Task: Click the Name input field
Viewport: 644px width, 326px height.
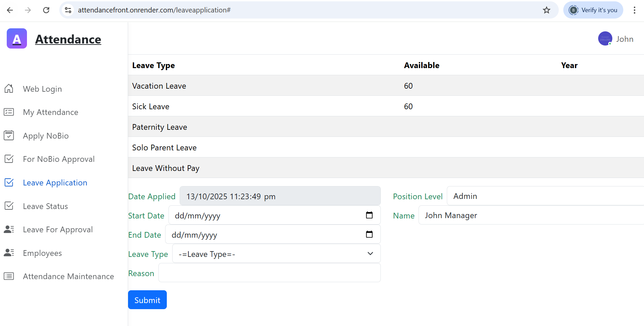Action: point(531,215)
